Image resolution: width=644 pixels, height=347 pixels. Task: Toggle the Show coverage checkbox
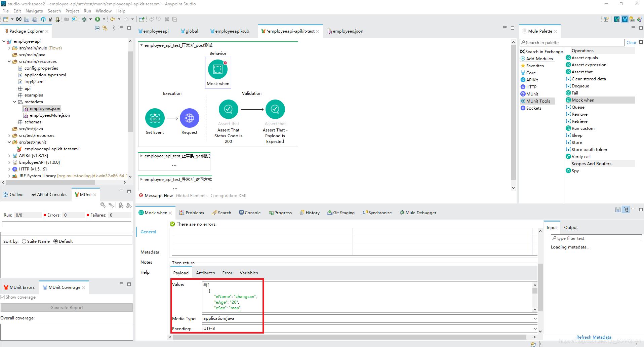click(3, 297)
